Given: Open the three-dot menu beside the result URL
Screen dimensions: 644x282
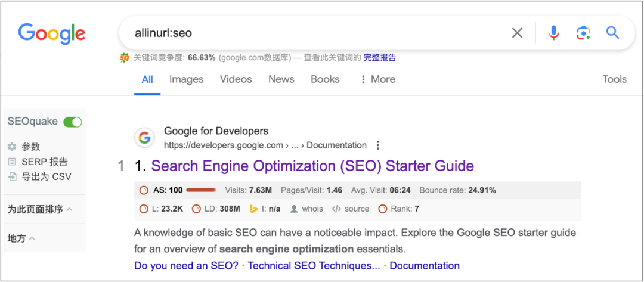Looking at the screenshot, I should pos(378,145).
